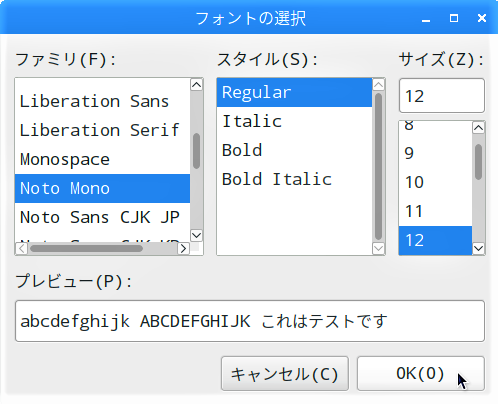Click size list scrollbar thumb
Screen dimensions: 498x404
pos(479,162)
